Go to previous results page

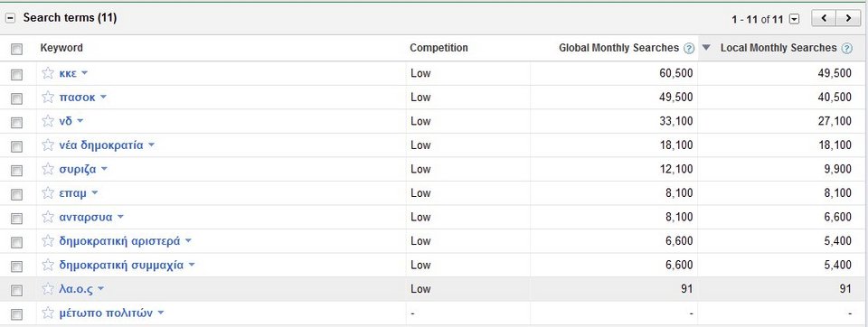(x=824, y=18)
